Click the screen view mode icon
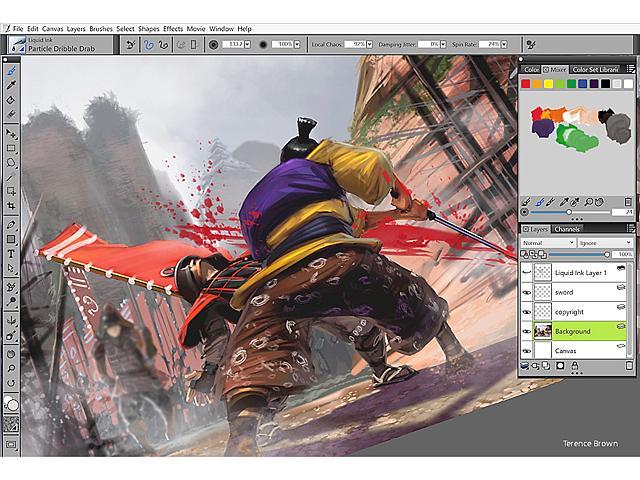Viewport: 640px width, 480px height. click(x=11, y=444)
